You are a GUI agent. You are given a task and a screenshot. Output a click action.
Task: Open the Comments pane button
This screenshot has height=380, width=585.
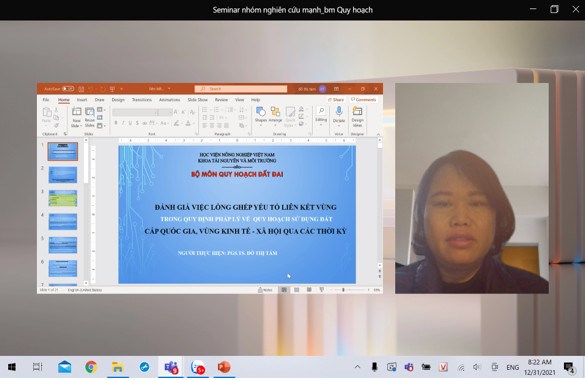coord(363,100)
